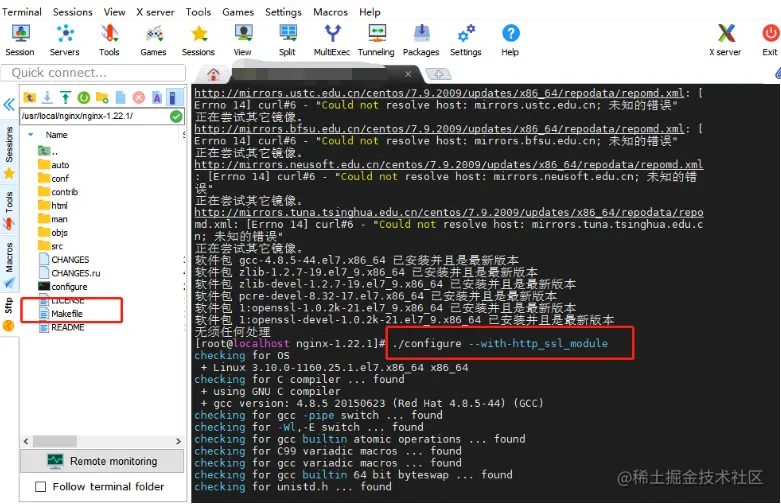Follow the mirrors.neusoft.edu.cn repomd.xml link

point(449,165)
